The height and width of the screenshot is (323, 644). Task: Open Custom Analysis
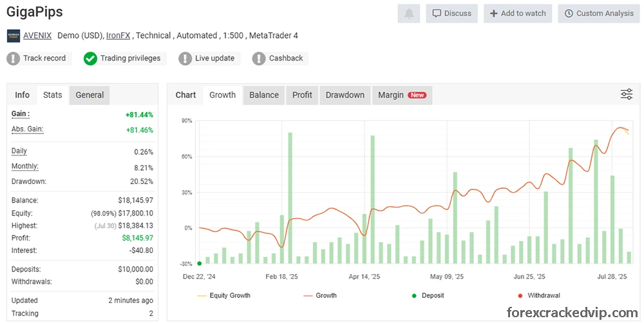point(599,14)
